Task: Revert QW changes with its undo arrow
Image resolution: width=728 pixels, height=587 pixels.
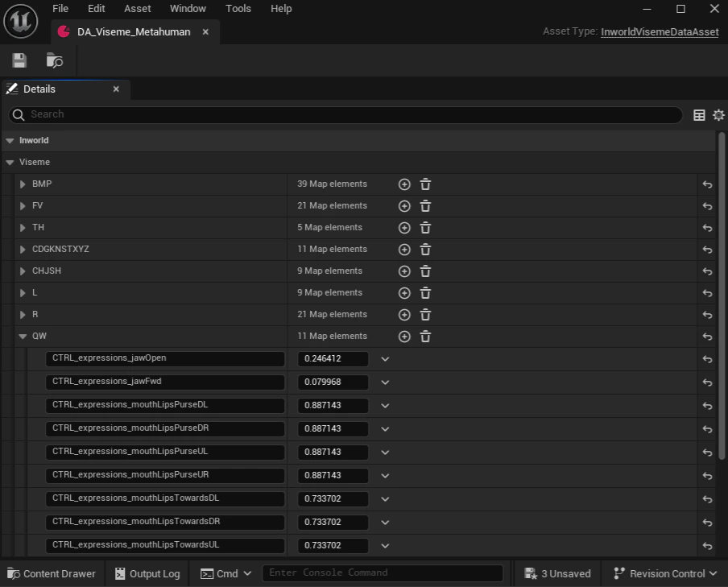Action: click(x=706, y=336)
